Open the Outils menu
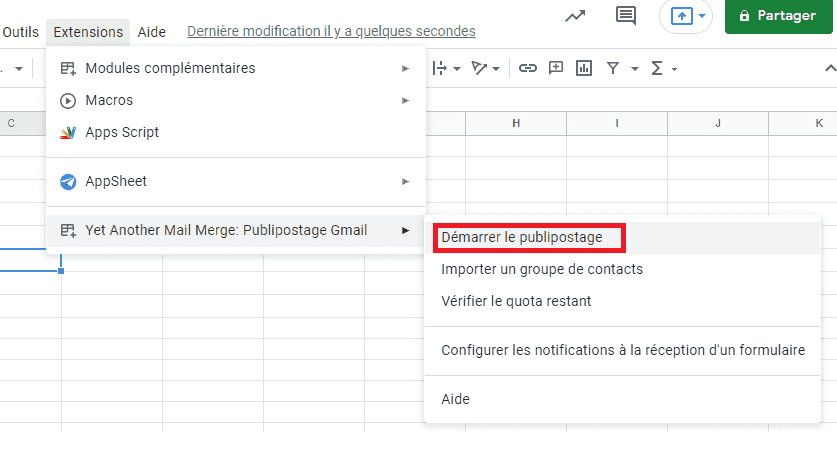The image size is (837, 460). coord(20,32)
